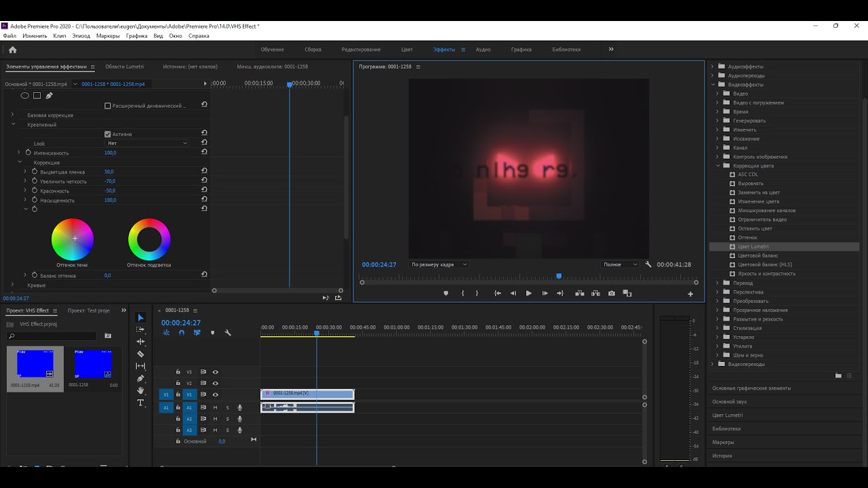Expand the Кривые section
Image resolution: width=868 pixels, height=488 pixels.
[12, 285]
